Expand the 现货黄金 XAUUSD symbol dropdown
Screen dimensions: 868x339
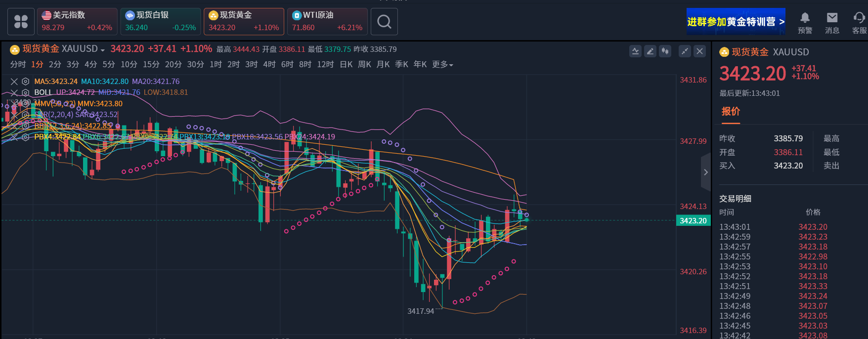click(x=102, y=50)
